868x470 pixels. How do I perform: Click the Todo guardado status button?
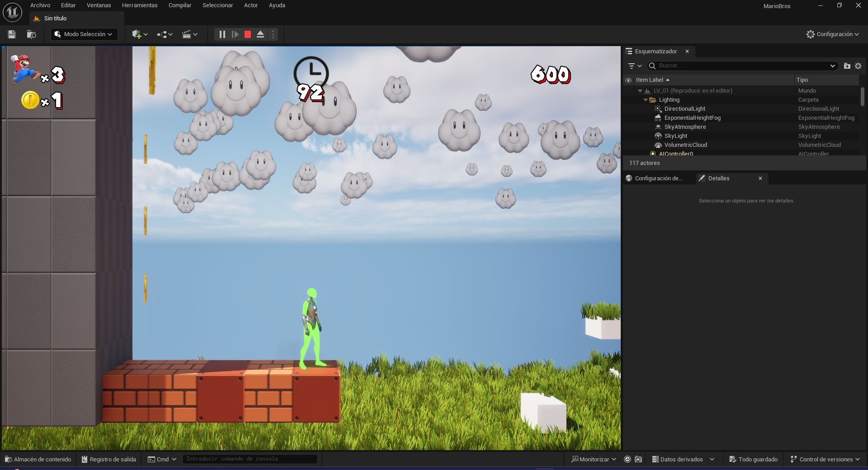(x=753, y=459)
